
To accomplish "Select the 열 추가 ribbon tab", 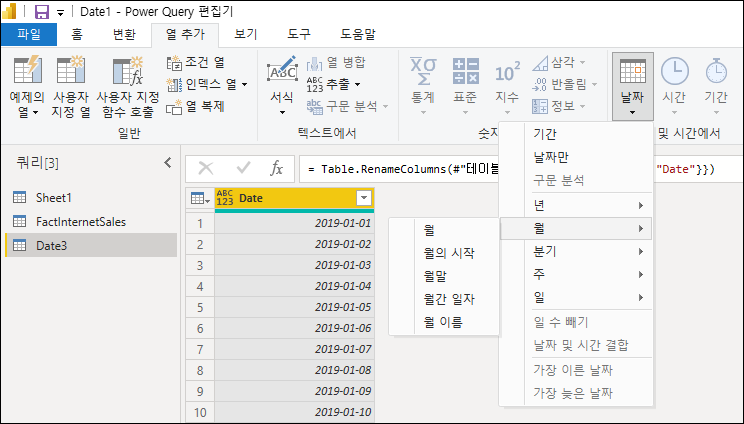I will pyautogui.click(x=185, y=34).
